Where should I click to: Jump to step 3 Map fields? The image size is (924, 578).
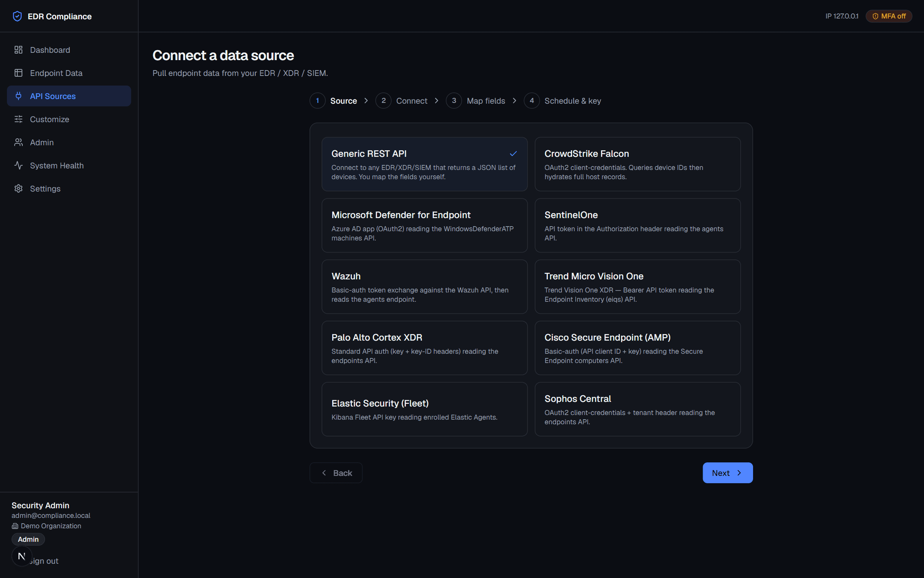[475, 101]
